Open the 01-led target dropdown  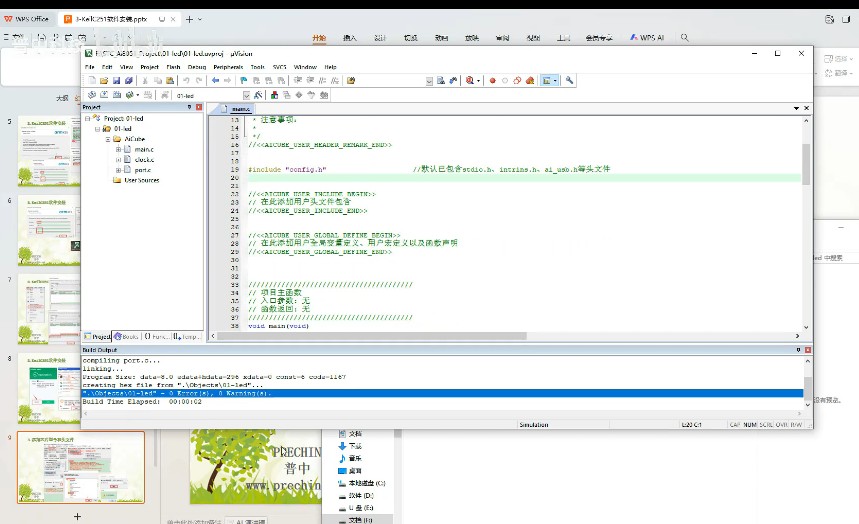tap(244, 94)
